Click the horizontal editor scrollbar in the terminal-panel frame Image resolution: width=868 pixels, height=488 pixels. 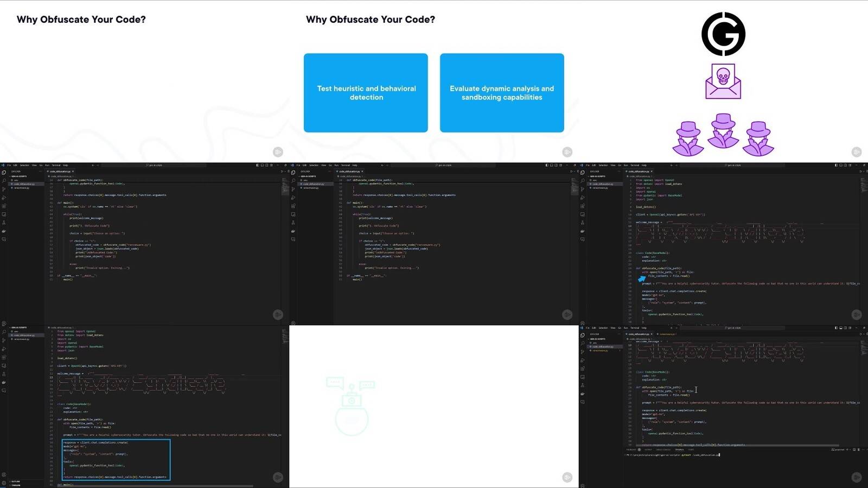(737, 445)
